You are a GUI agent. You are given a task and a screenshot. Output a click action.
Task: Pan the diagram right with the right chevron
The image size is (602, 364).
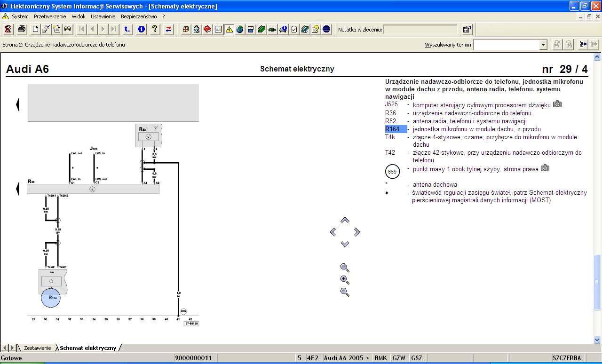357,232
